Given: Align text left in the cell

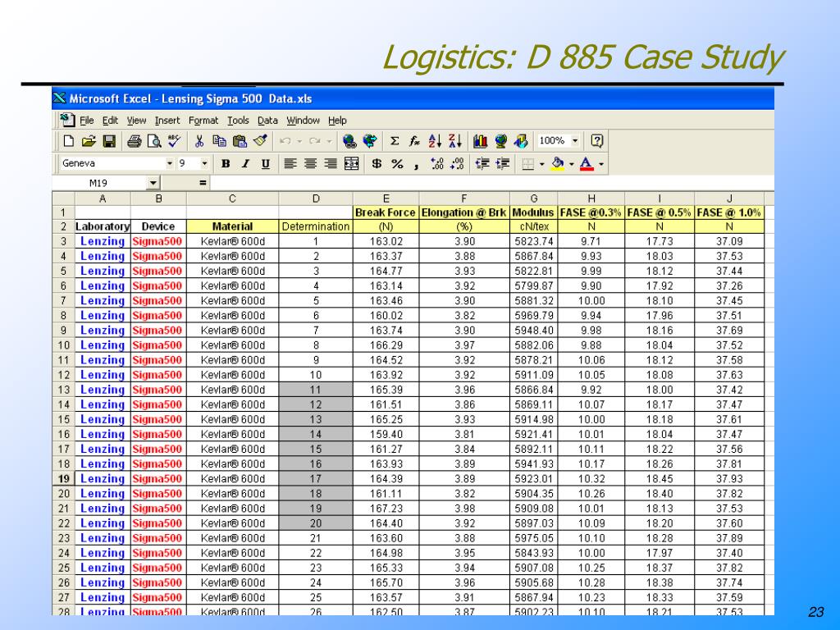Looking at the screenshot, I should 290,164.
